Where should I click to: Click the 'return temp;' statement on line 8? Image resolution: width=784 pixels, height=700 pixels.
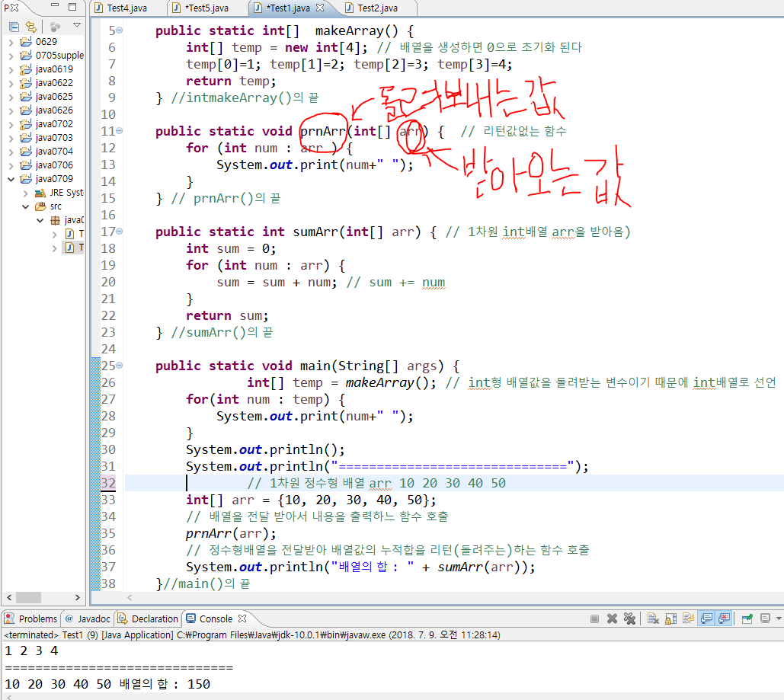click(231, 81)
